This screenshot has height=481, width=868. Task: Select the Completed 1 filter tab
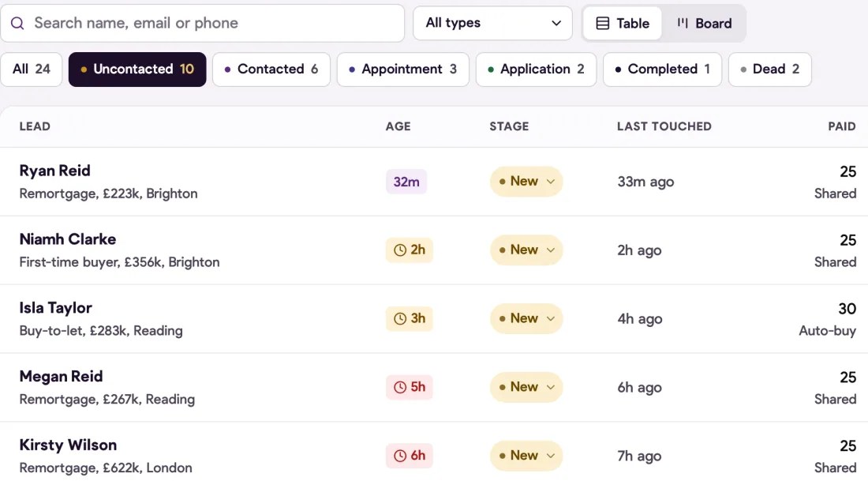662,70
